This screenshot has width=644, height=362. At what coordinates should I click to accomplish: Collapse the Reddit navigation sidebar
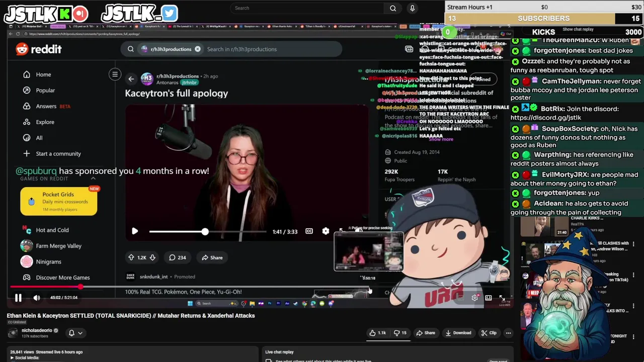coord(115,74)
